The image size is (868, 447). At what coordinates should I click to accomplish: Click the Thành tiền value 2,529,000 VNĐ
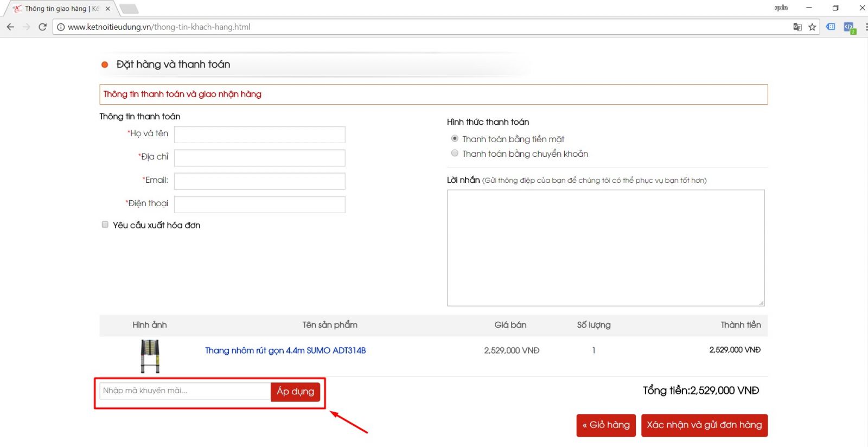[x=735, y=350]
